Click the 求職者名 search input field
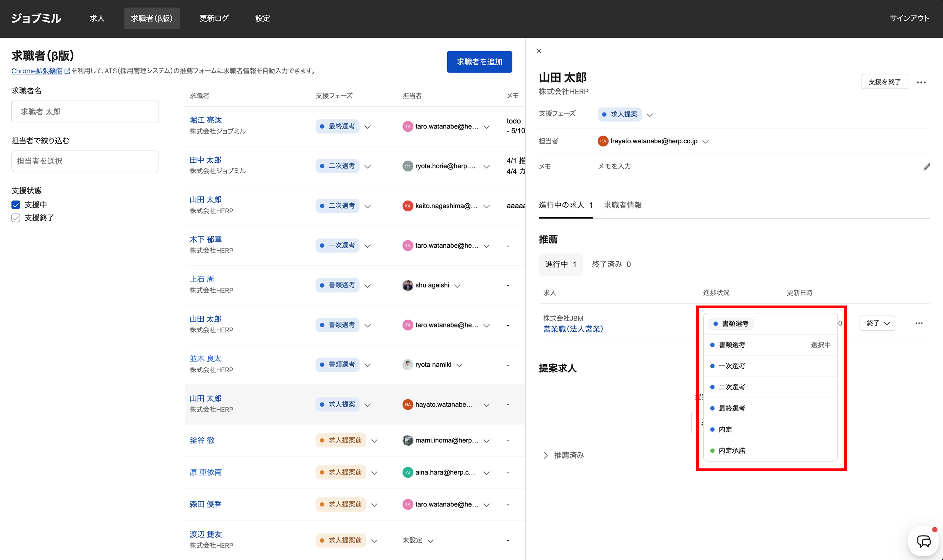 [85, 112]
